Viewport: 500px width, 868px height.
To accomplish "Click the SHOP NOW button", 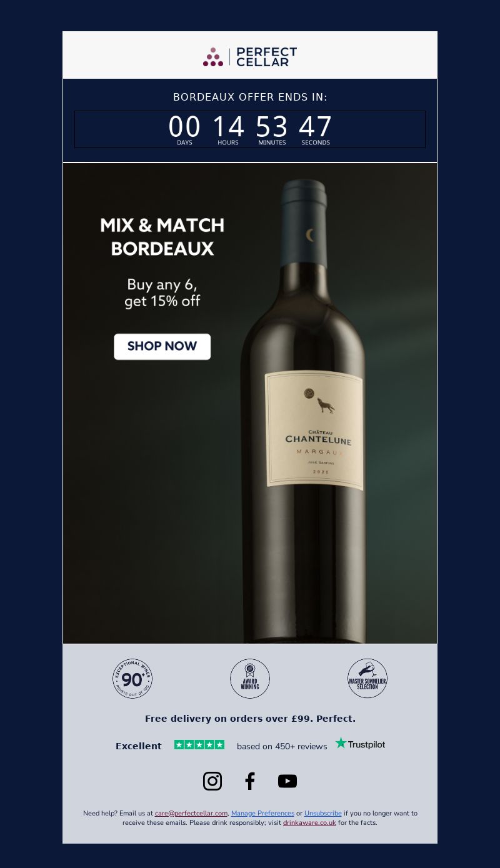I will [x=162, y=347].
